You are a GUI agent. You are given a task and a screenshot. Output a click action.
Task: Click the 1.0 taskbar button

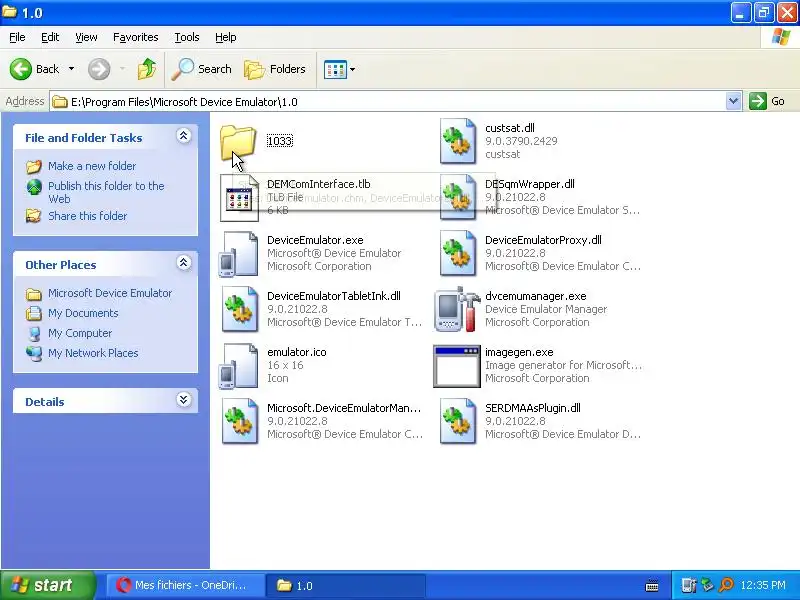tap(346, 585)
